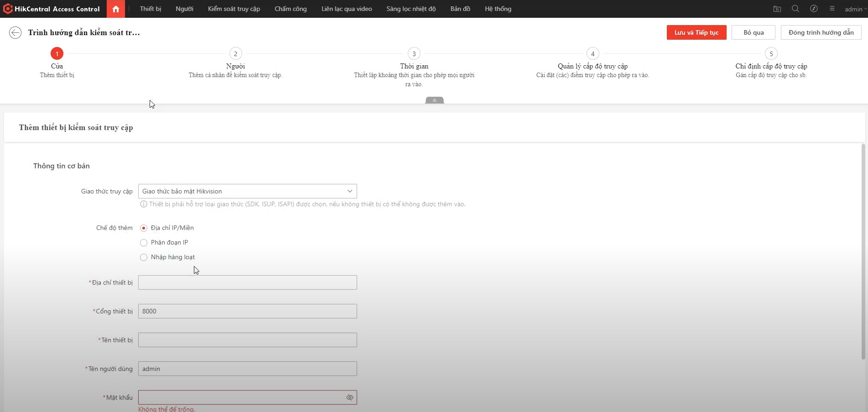Collapse the wizard steps panel

click(x=434, y=100)
